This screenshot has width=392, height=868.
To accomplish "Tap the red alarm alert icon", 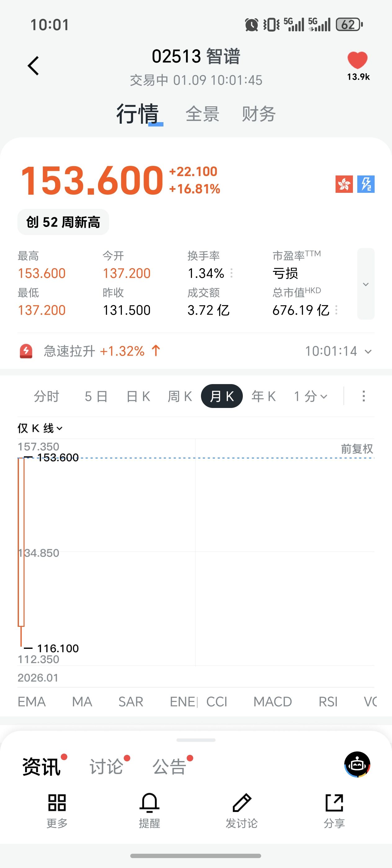I will [26, 351].
